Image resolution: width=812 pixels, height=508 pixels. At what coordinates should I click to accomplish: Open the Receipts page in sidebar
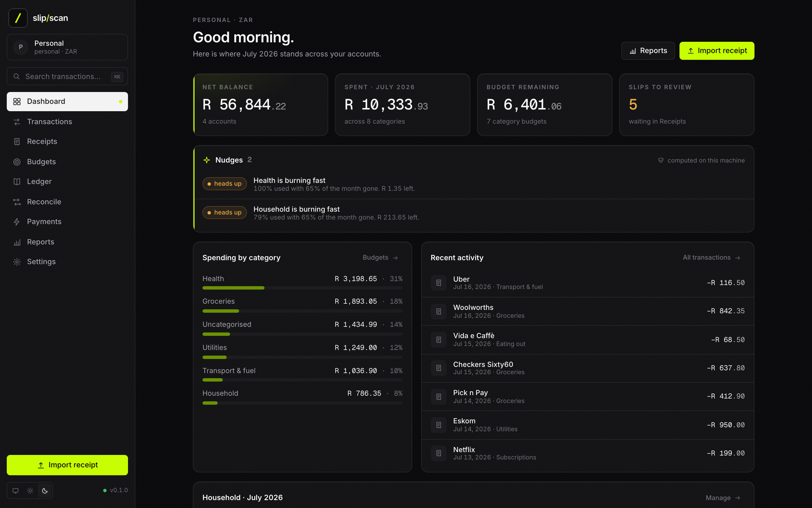(67, 141)
